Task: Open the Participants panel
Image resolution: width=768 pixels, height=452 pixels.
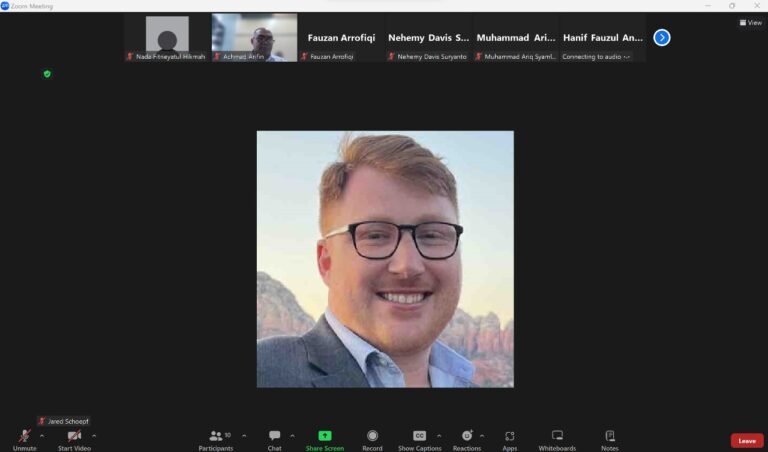Action: click(216, 437)
